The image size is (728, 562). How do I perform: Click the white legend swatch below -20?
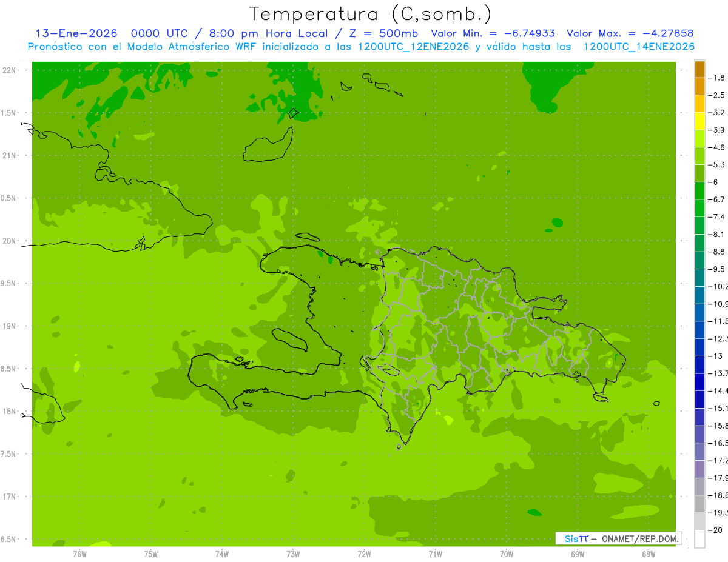(699, 538)
